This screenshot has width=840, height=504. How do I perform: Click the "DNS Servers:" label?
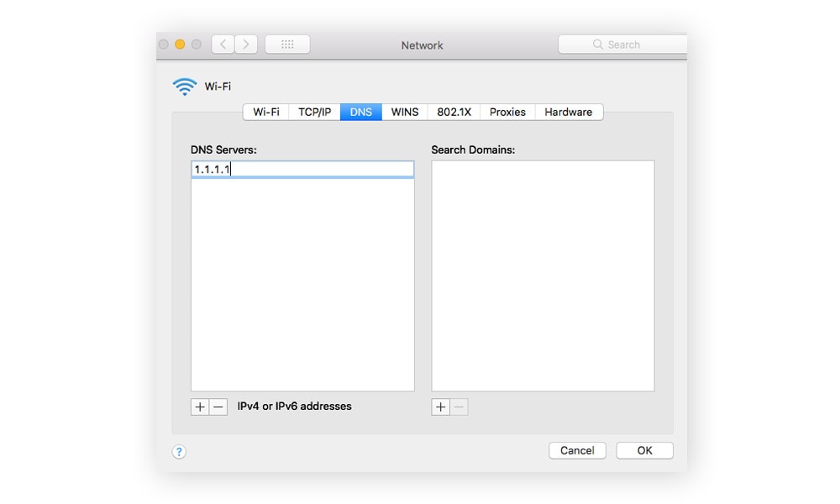pyautogui.click(x=223, y=150)
